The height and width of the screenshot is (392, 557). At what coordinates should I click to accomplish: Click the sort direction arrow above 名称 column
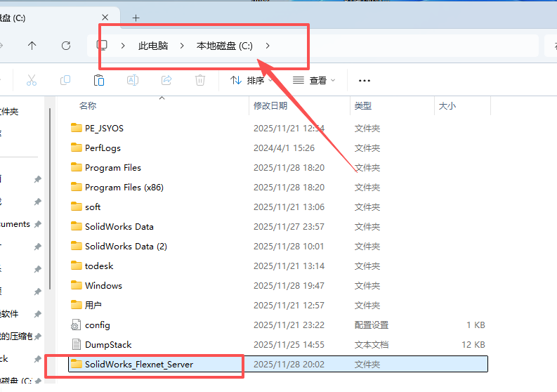(x=162, y=98)
